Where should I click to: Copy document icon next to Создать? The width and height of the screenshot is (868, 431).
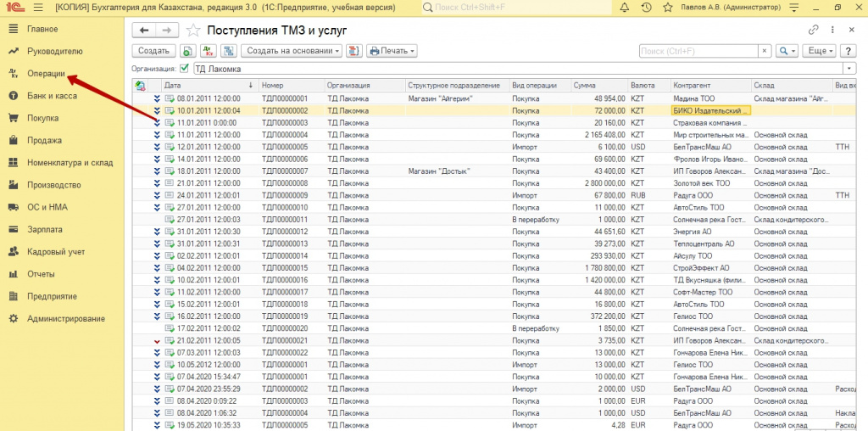pos(187,51)
